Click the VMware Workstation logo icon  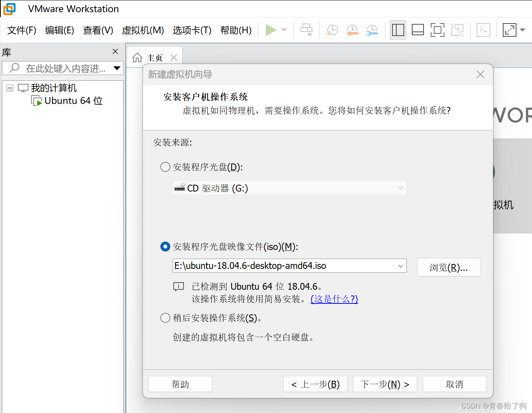[9, 9]
